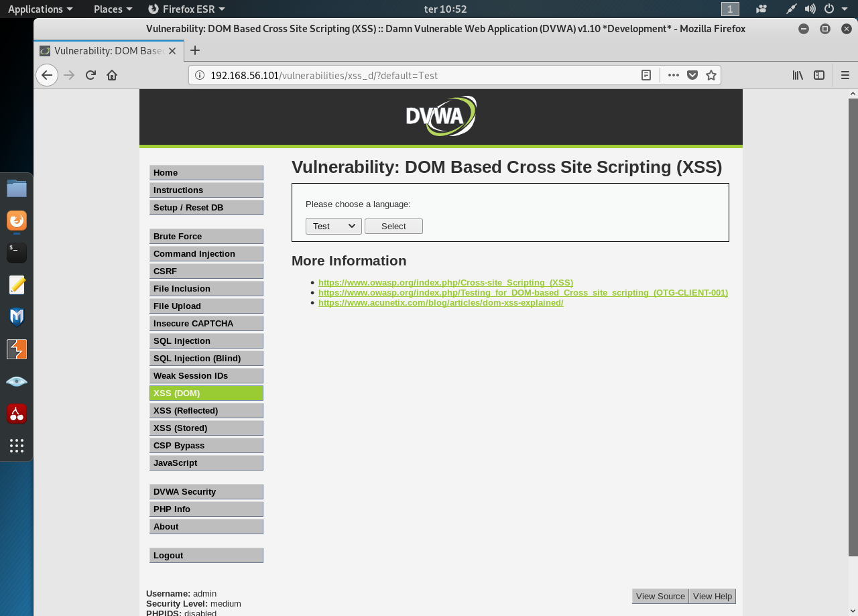Toggle reader view in address bar
The image size is (858, 616).
(646, 75)
